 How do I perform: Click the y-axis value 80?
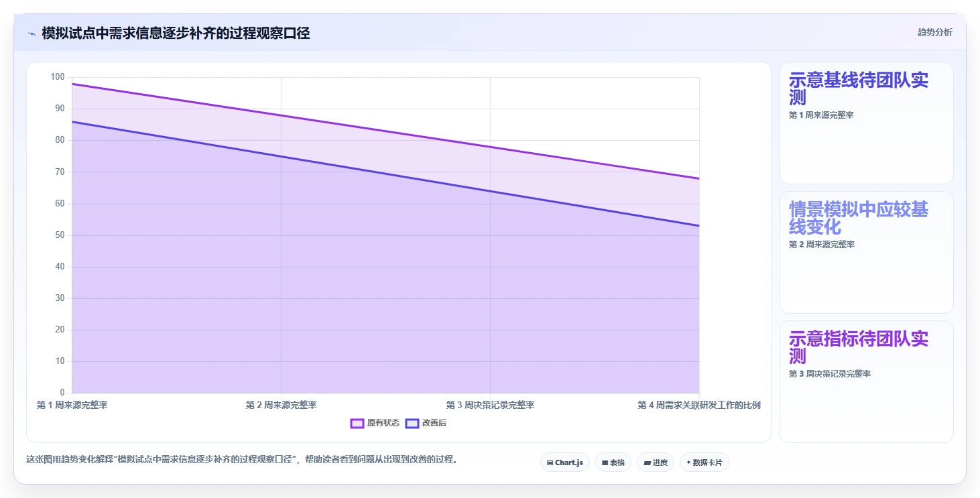(60, 140)
